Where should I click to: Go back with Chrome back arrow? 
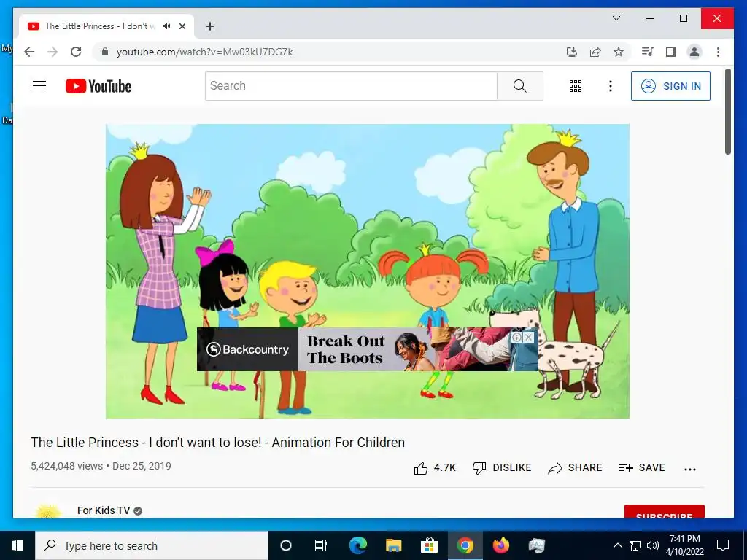point(29,52)
